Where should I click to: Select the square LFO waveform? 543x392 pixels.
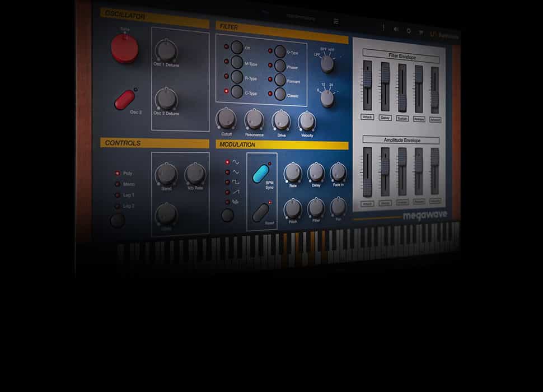(x=236, y=182)
